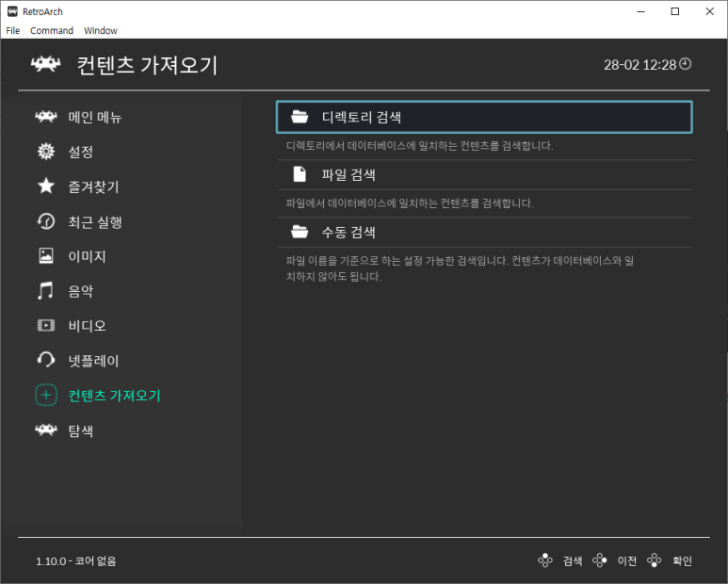The height and width of the screenshot is (584, 728).
Task: Click the music note icon beside 음악
Action: click(45, 291)
